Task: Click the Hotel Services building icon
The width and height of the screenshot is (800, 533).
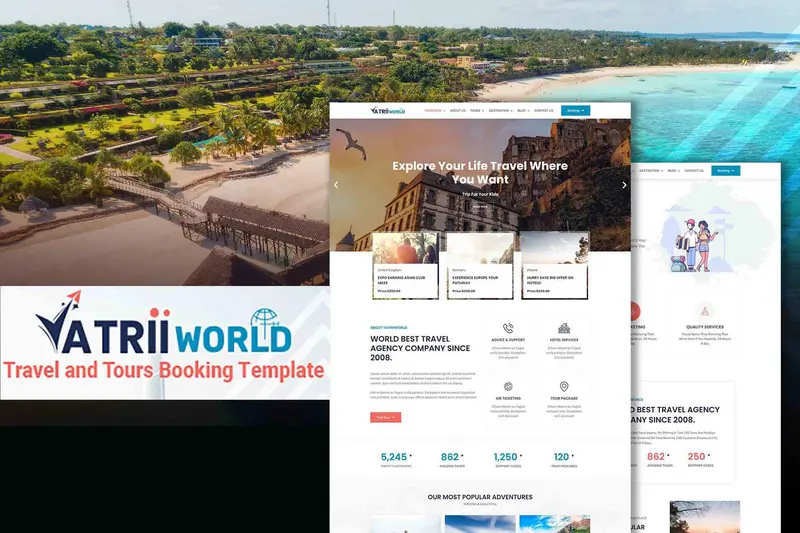Action: pyautogui.click(x=564, y=328)
